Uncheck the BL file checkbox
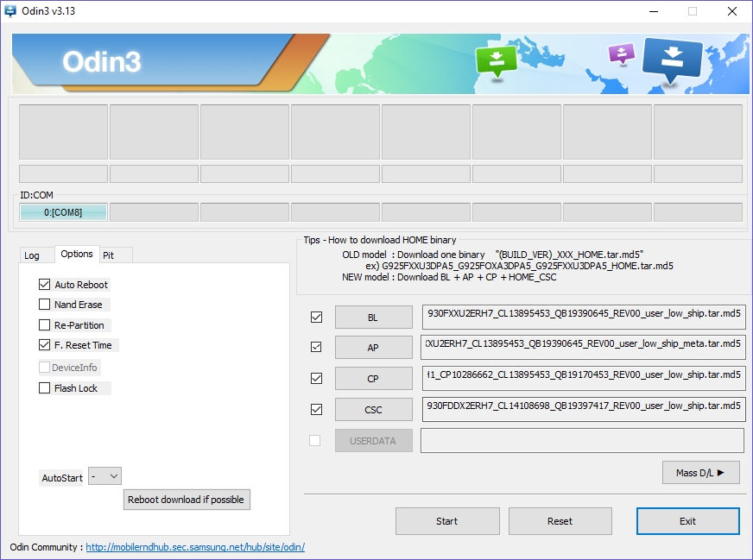Viewport: 753px width, 560px height. click(x=316, y=318)
